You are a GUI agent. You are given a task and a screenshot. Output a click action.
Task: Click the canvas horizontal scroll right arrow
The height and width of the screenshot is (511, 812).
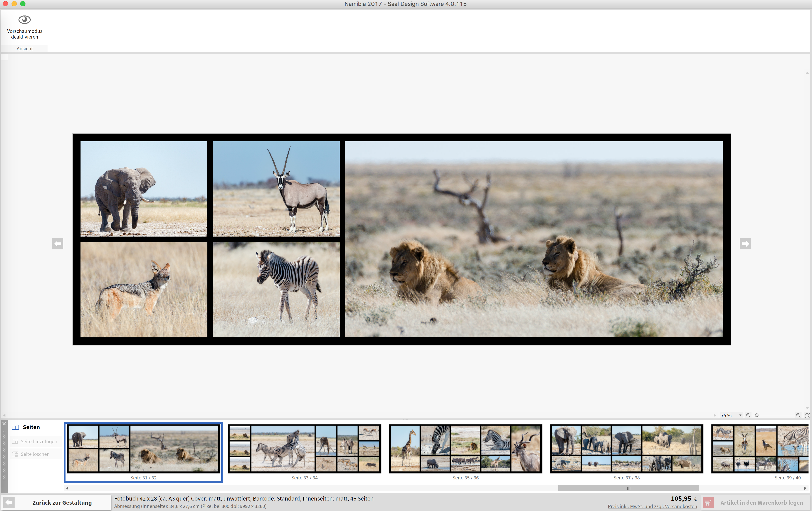(x=714, y=415)
